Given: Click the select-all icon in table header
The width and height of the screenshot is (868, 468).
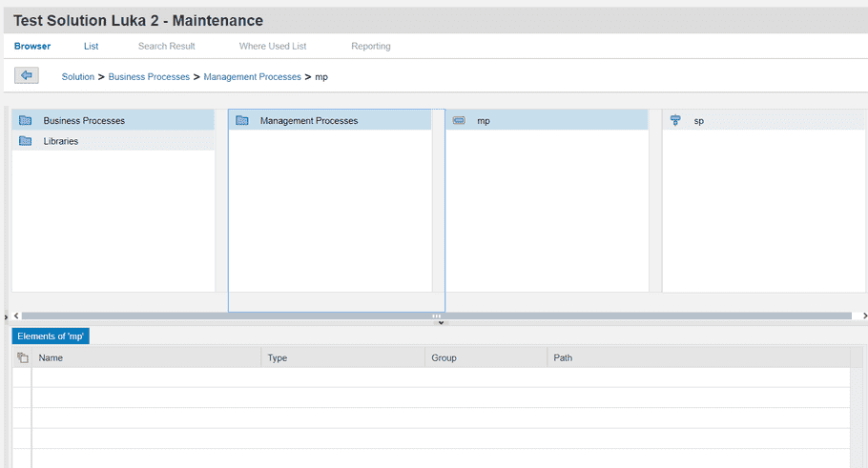Looking at the screenshot, I should 23,358.
